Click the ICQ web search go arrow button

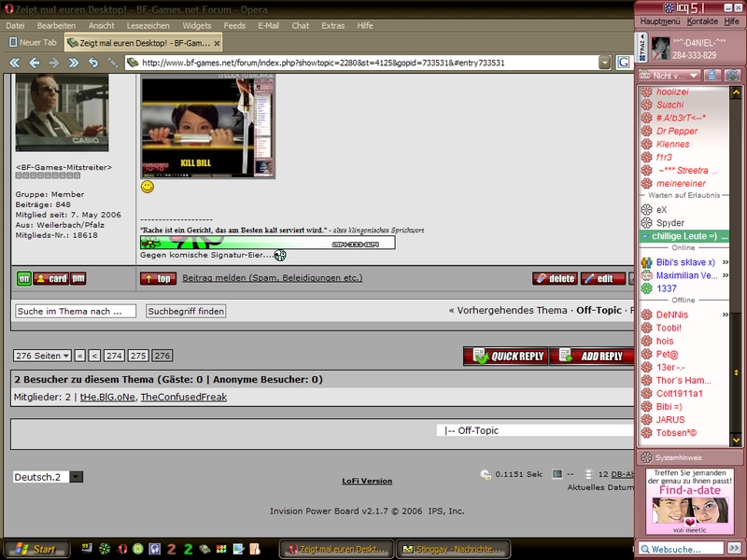point(735,549)
